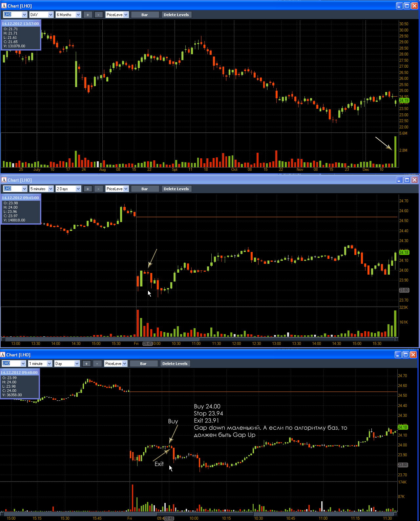The image size is (420, 521).
Task: Click the minus zoom button in top chart
Action: 98,15
